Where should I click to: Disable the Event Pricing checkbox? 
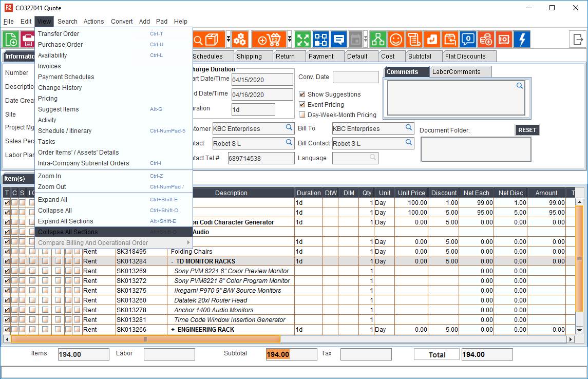click(x=302, y=105)
